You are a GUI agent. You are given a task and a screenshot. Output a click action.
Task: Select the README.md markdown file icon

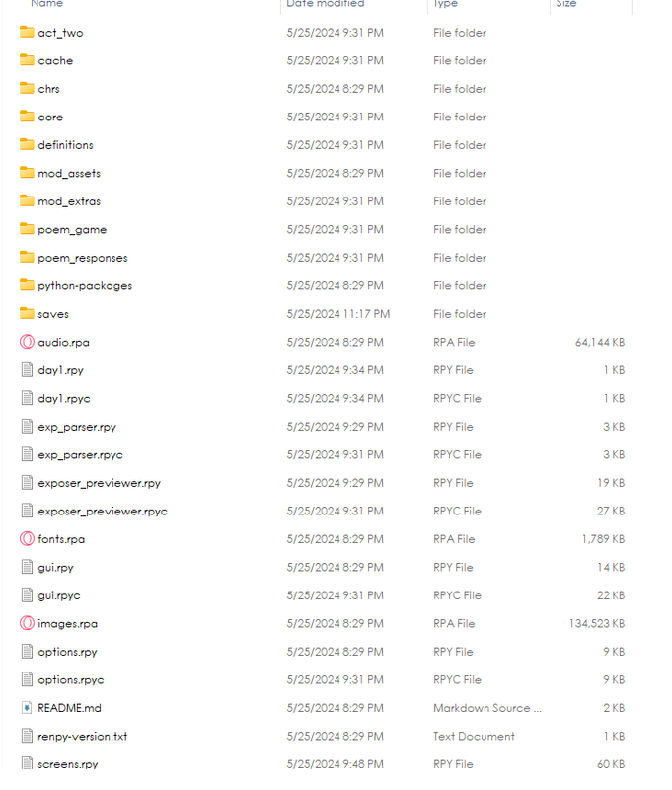27,708
